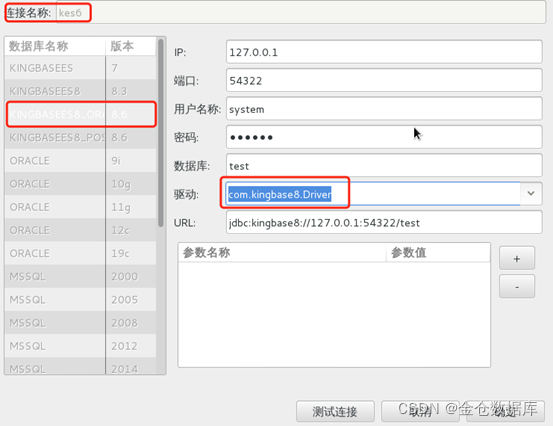The width and height of the screenshot is (553, 426).
Task: Select the KINGBASEES8_POS 8.6 row
Action: click(80, 138)
